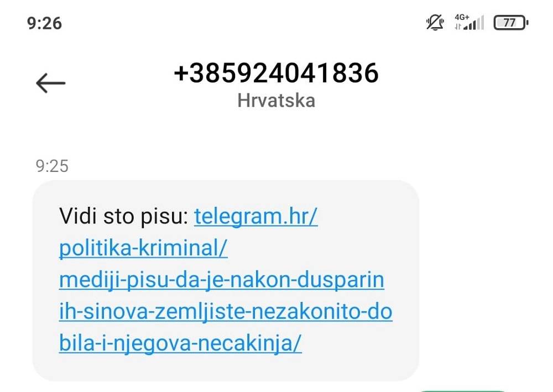
Task: Tap link text bila-i-njegova-necakinja/
Action: tap(180, 343)
